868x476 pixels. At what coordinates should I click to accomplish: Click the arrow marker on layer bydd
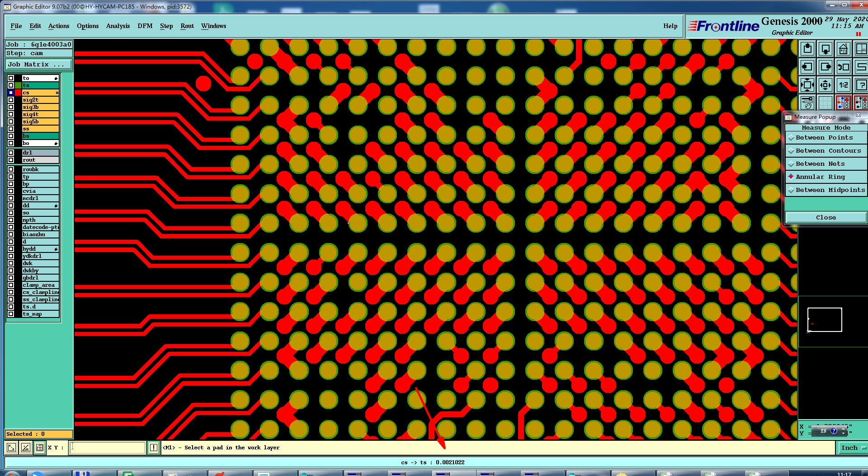[x=56, y=249]
